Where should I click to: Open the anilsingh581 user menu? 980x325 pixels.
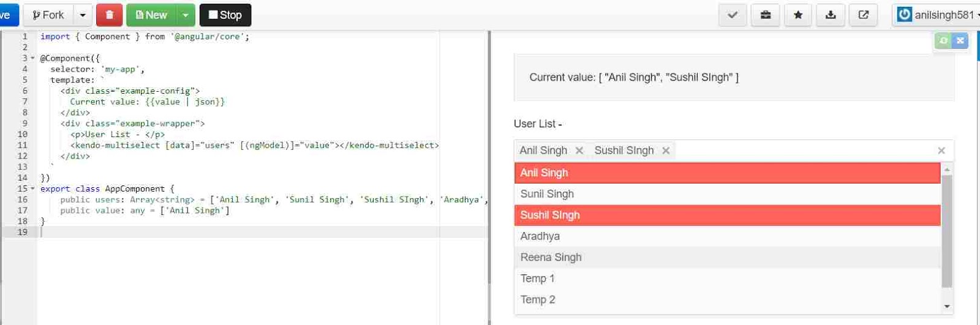pos(937,15)
